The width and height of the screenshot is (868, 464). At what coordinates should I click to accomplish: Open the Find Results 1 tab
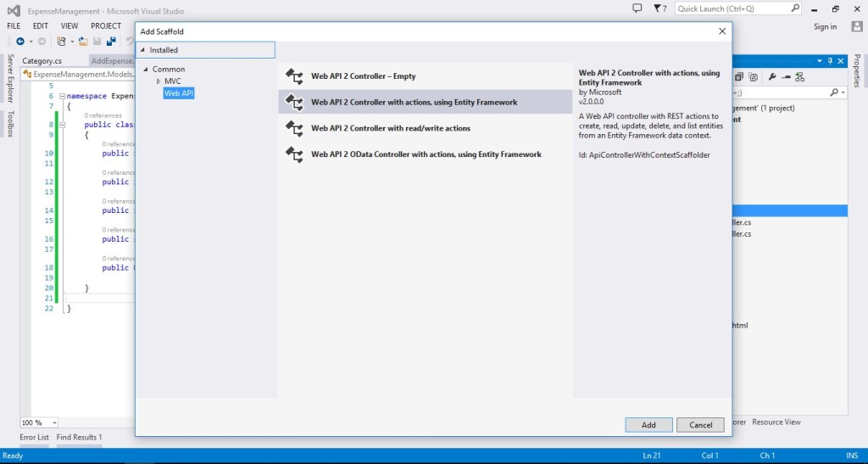click(x=79, y=438)
